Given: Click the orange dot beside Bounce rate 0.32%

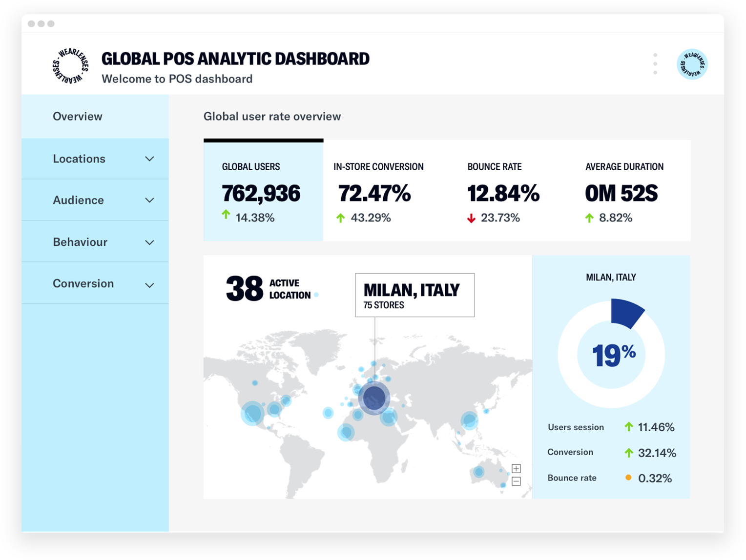Looking at the screenshot, I should point(628,478).
